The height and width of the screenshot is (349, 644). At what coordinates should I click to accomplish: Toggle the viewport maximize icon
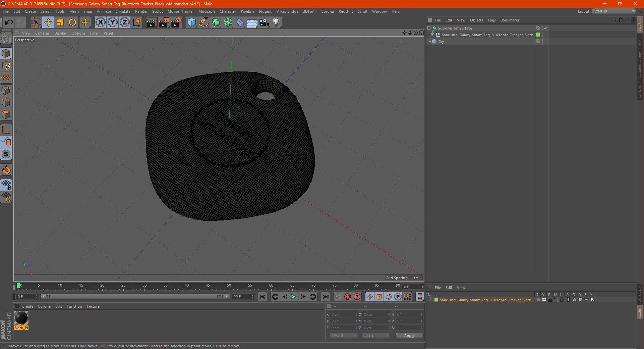tap(421, 33)
